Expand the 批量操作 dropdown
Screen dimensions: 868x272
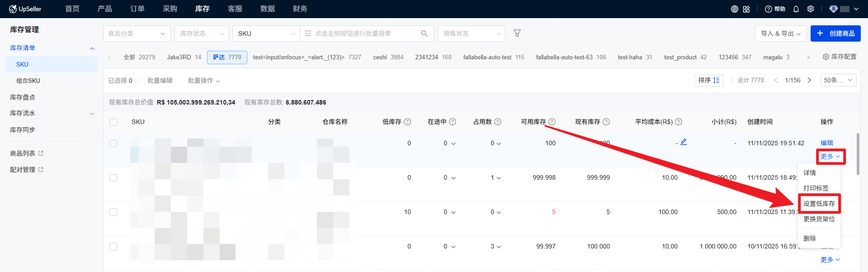pyautogui.click(x=203, y=81)
